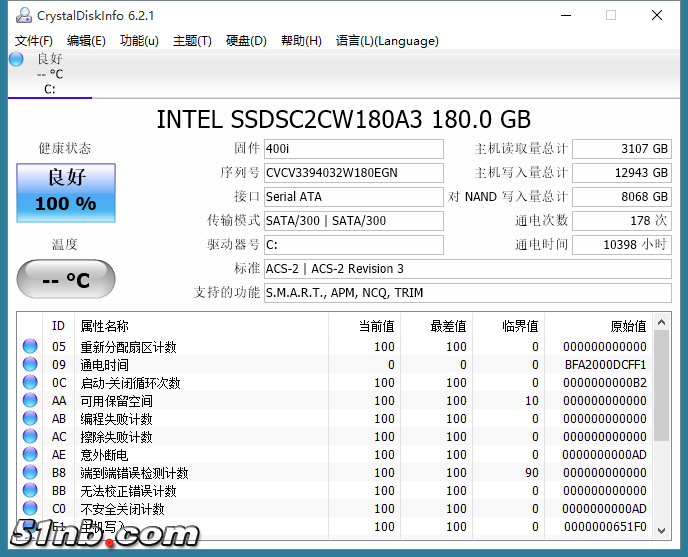Click the 当前值 column header

coord(364,326)
